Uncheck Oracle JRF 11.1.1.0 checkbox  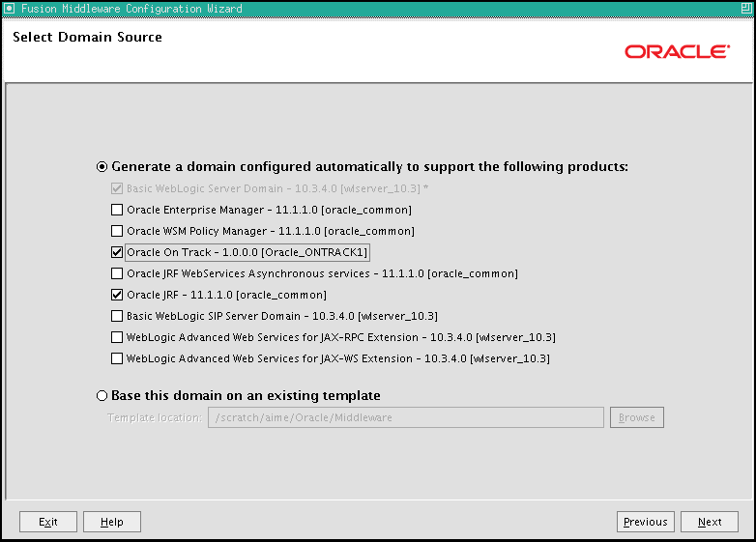117,295
